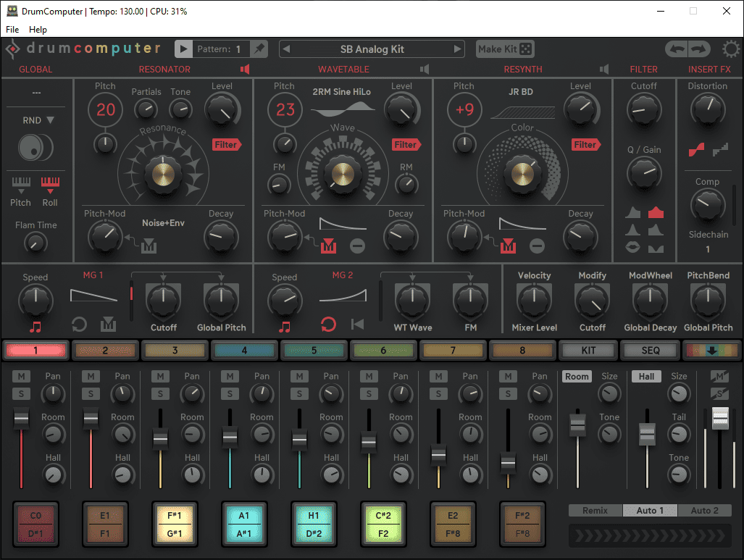Open settings gear icon
The height and width of the screenshot is (560, 744).
click(731, 49)
